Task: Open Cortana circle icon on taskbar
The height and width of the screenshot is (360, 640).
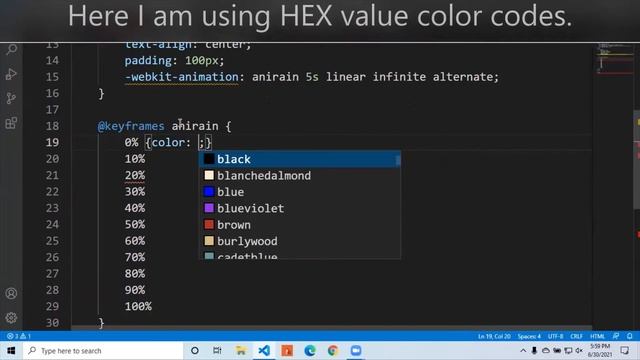Action: coord(195,351)
